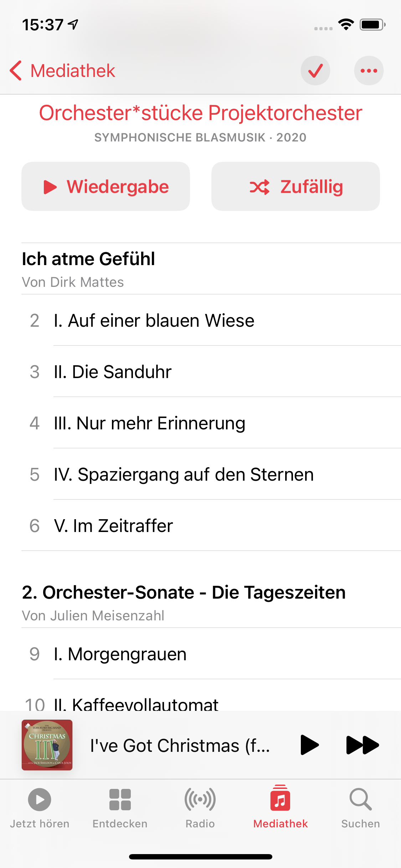Select track II. Die Sanduhr
The height and width of the screenshot is (868, 401).
pyautogui.click(x=113, y=372)
